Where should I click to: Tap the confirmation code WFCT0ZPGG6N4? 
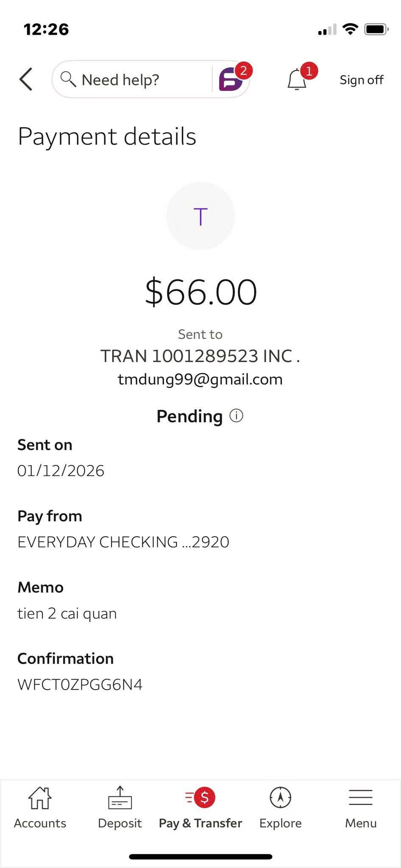(80, 684)
